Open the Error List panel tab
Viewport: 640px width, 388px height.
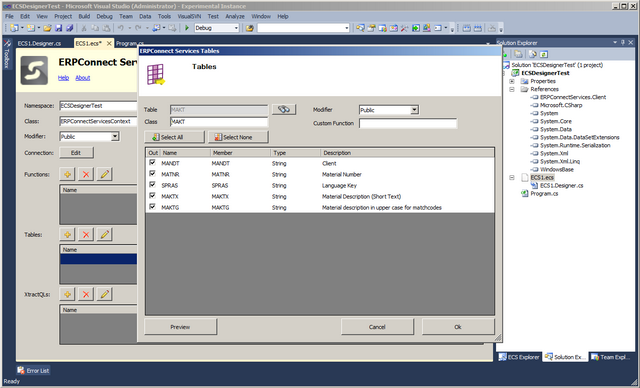[x=33, y=370]
